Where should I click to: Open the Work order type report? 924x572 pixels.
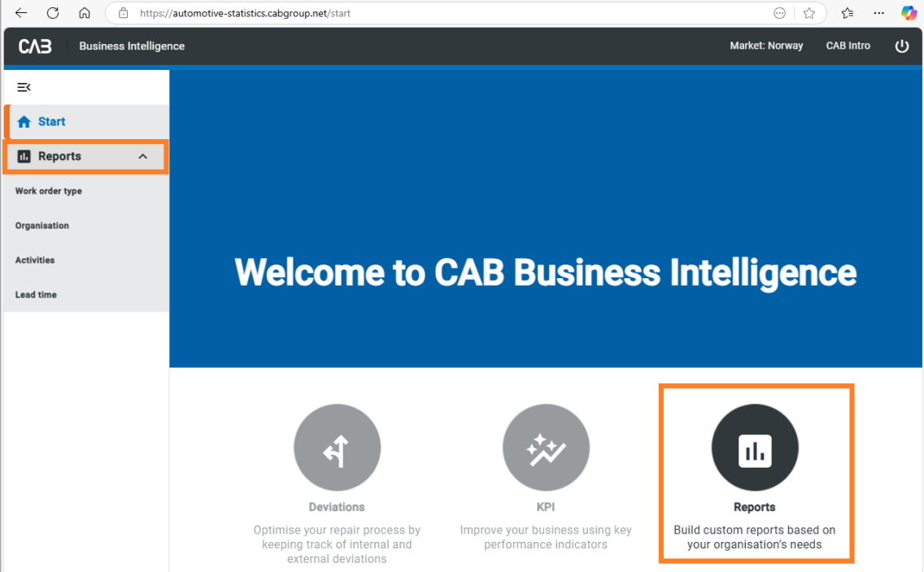click(48, 191)
